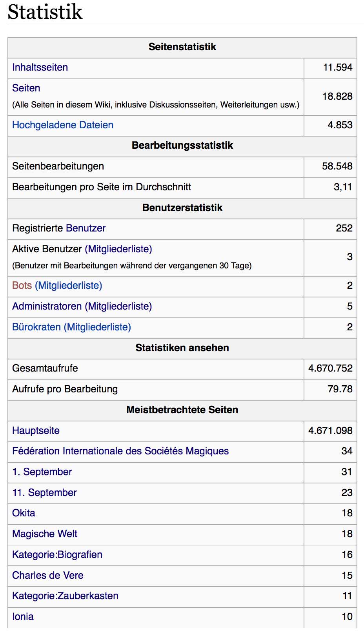The width and height of the screenshot is (364, 638).
Task: Open Mitgliederliste link beside Bürokraten
Action: click(97, 327)
